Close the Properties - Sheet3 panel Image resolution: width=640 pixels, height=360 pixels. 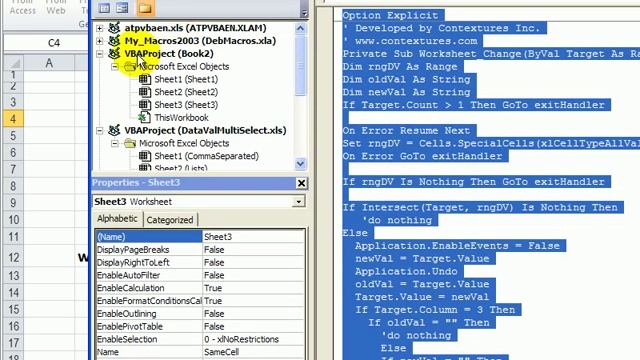[301, 183]
